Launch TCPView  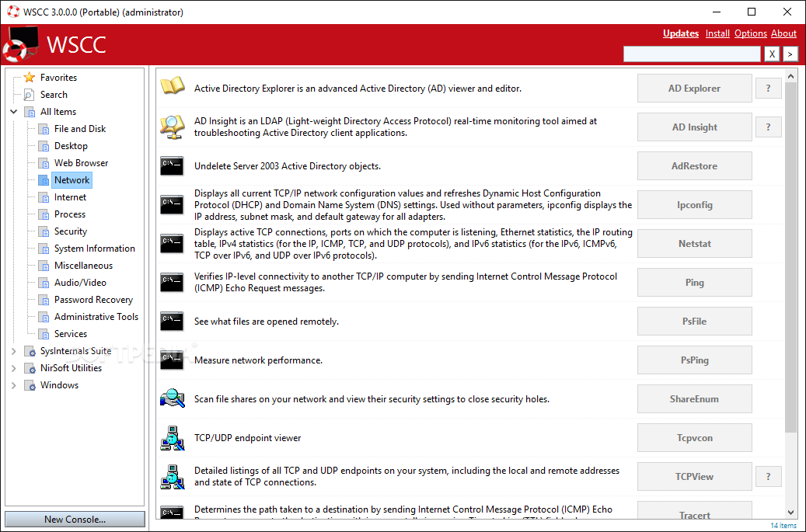694,477
